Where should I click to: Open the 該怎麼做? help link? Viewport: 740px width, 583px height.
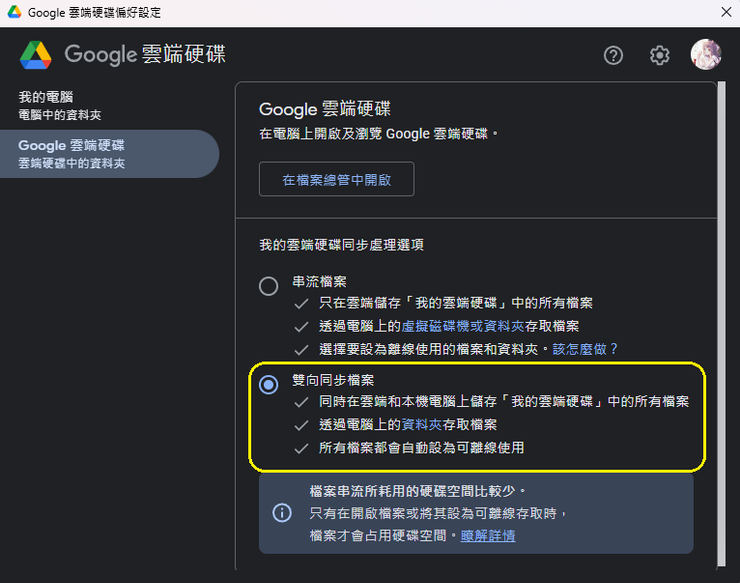pos(585,349)
